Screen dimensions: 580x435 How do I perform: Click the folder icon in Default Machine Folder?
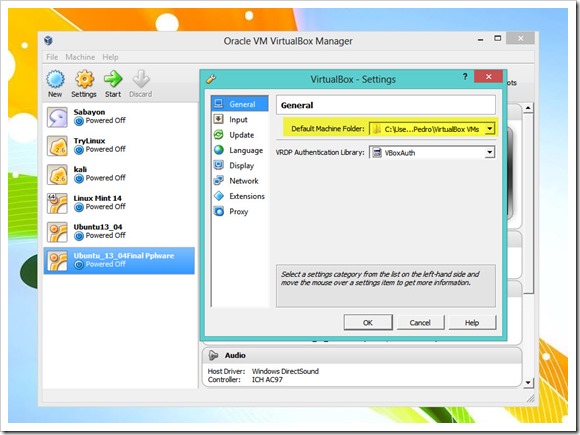point(377,129)
